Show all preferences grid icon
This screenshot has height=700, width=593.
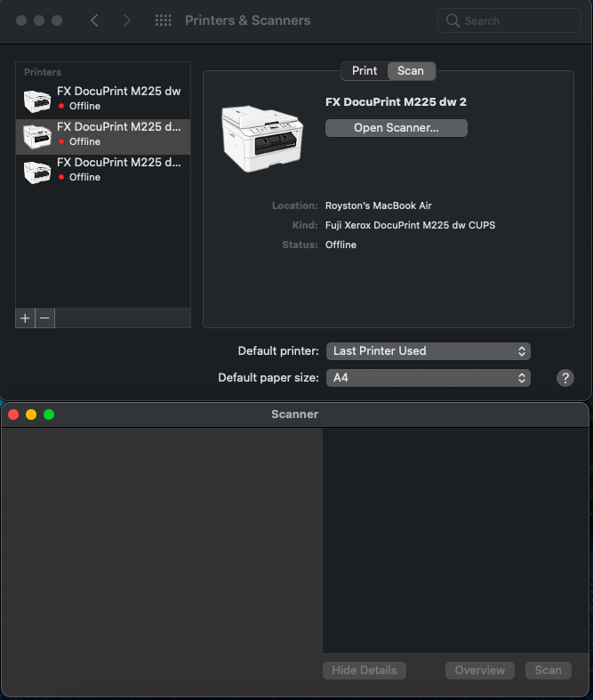[163, 20]
